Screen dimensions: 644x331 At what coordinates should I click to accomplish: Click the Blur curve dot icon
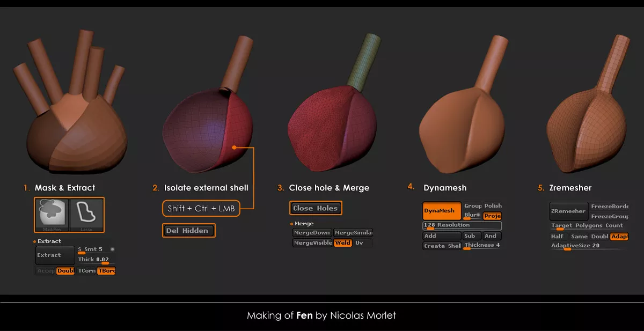point(478,216)
